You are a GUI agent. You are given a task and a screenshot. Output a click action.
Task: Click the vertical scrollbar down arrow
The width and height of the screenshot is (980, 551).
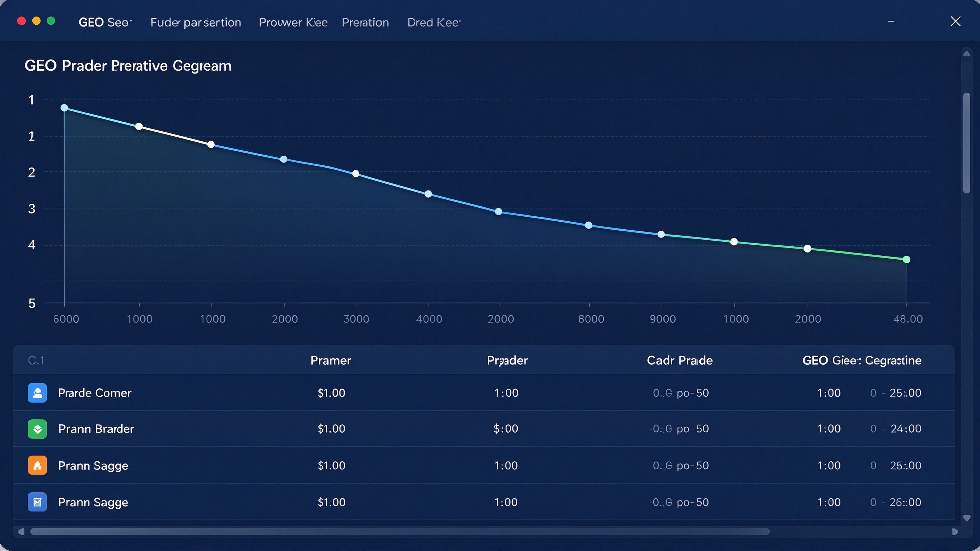click(966, 518)
